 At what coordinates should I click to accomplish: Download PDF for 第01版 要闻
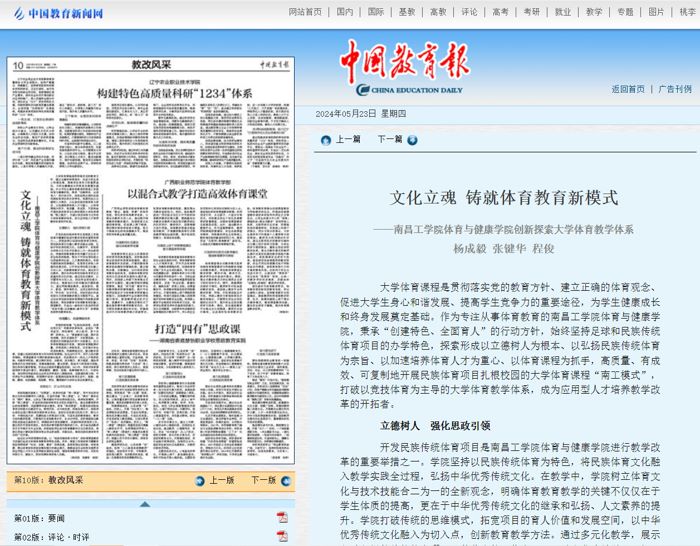tap(282, 518)
